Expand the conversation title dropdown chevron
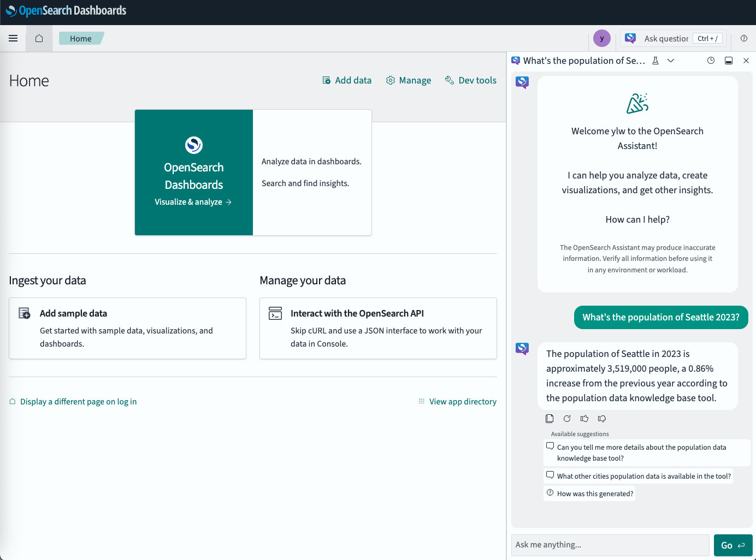The height and width of the screenshot is (560, 756). (671, 61)
